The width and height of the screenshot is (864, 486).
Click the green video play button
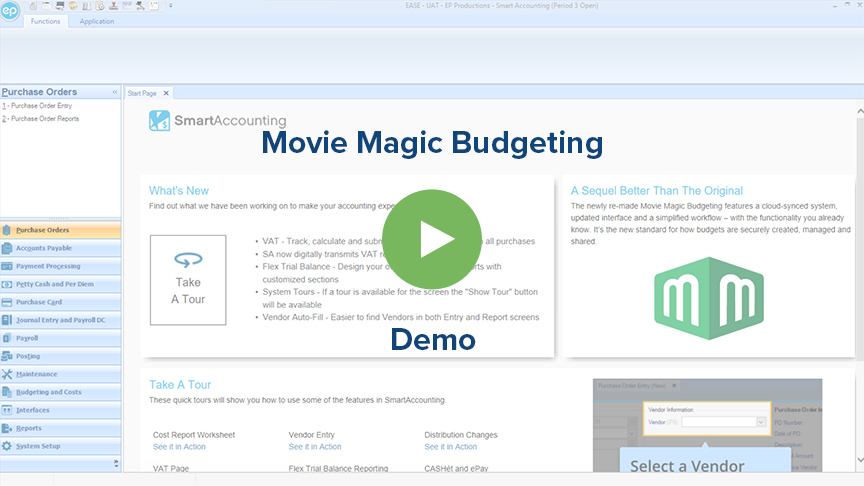[x=432, y=239]
